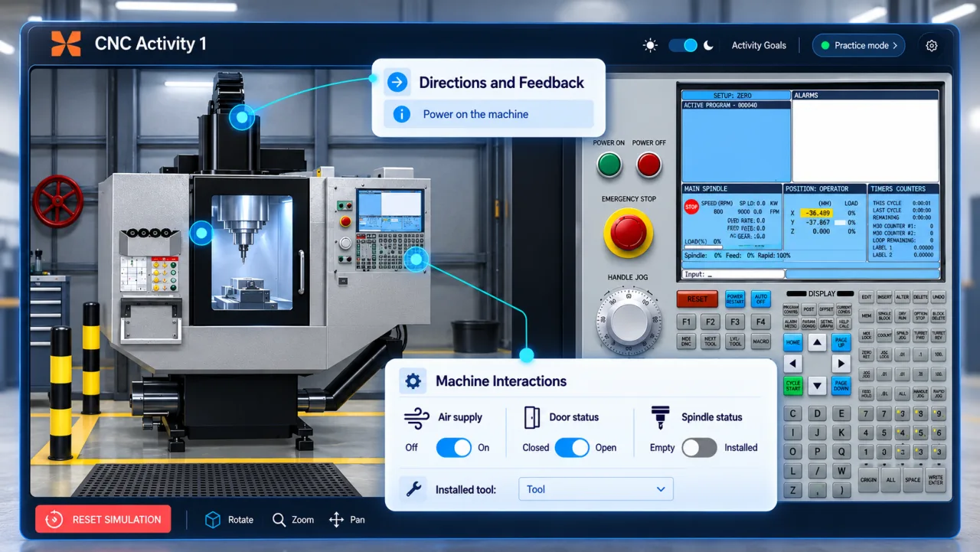This screenshot has height=552, width=980.
Task: Click the Spindle status tool icon
Action: [x=659, y=417]
